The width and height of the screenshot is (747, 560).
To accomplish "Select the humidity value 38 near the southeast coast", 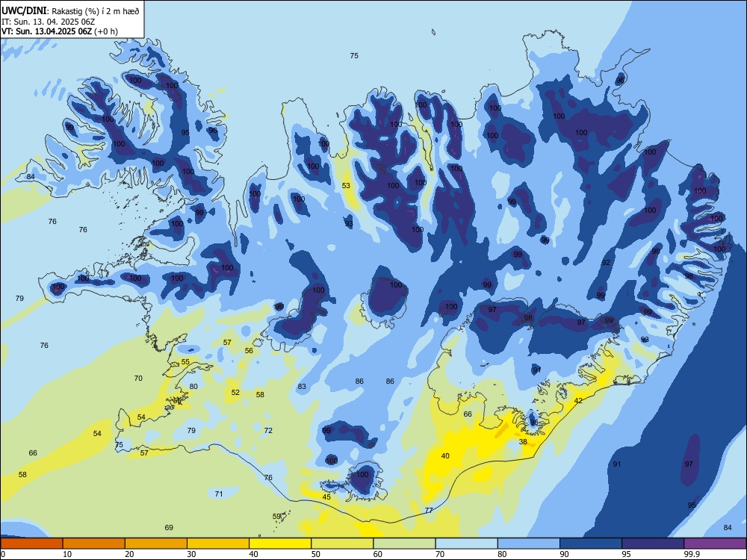I will point(523,442).
